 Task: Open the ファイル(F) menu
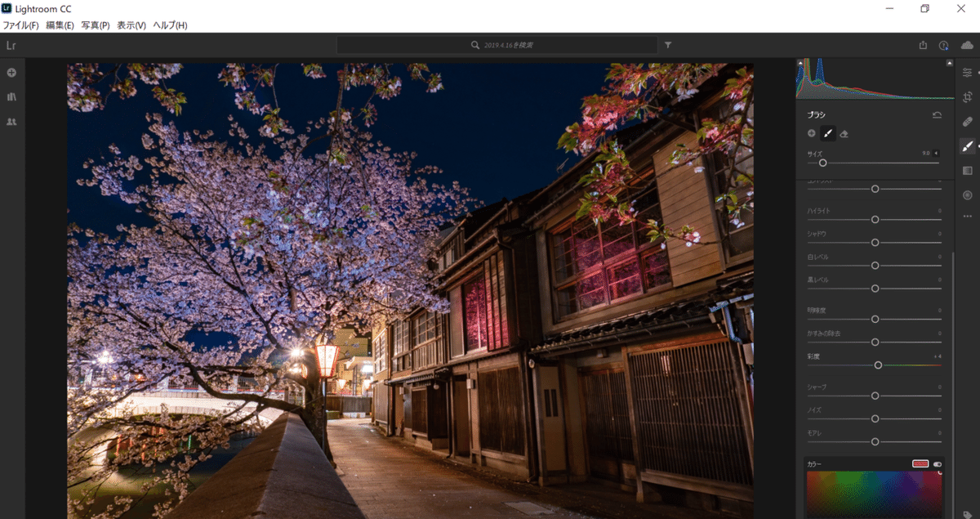[x=20, y=25]
